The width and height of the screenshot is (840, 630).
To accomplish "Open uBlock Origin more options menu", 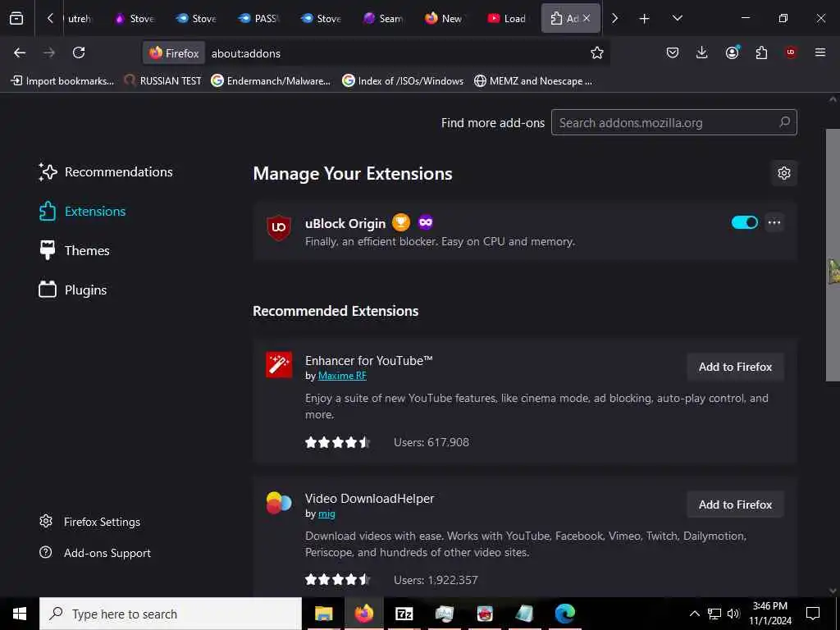I will pos(774,222).
